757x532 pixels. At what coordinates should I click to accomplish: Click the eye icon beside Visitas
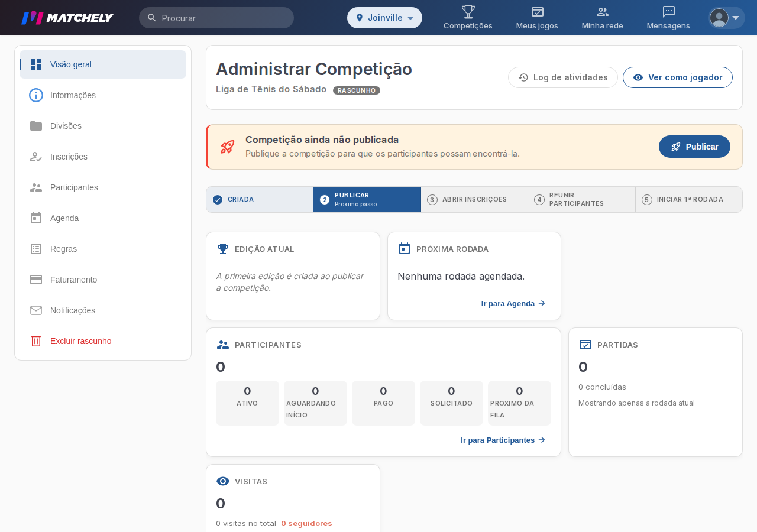point(223,481)
